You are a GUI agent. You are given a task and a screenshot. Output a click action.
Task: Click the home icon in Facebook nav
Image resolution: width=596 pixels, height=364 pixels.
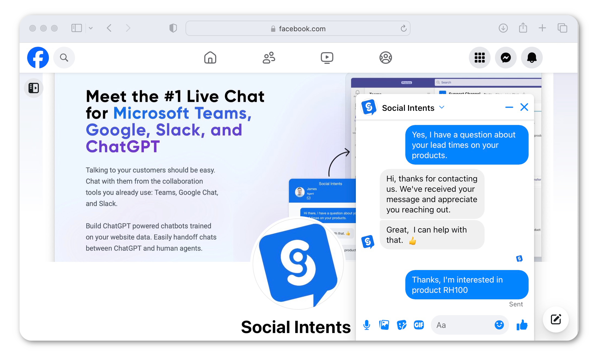pos(210,58)
